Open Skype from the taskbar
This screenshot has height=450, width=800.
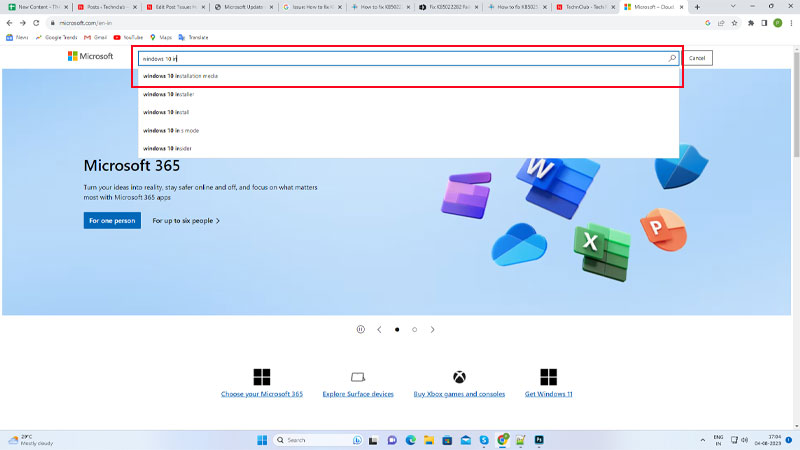pyautogui.click(x=484, y=440)
